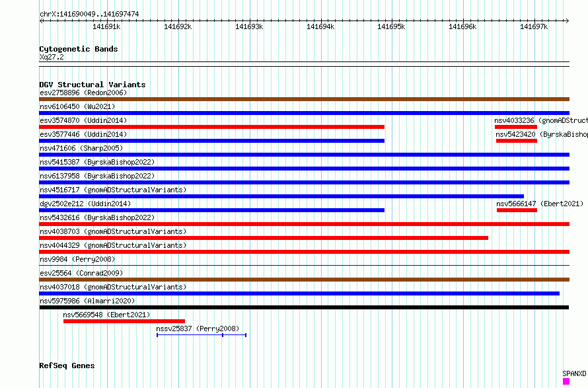The height and width of the screenshot is (388, 588).
Task: Select the red nsv5432616 variant bar
Action: tap(304, 224)
